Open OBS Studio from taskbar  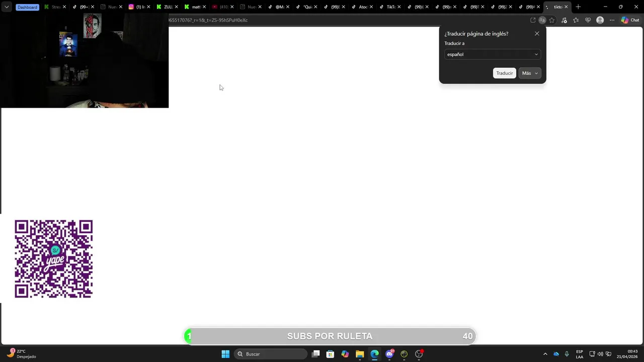click(x=419, y=354)
